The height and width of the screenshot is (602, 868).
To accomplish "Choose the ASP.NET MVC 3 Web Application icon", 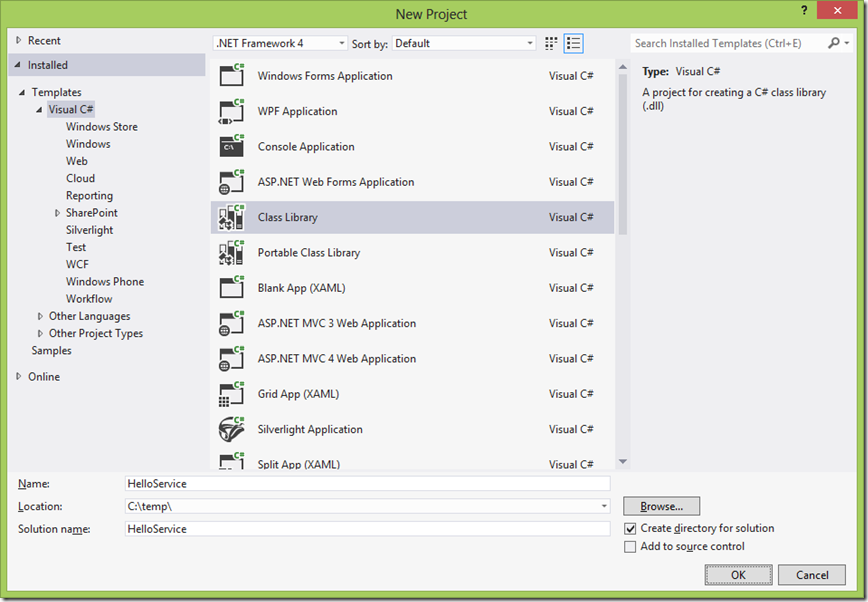I will [231, 323].
